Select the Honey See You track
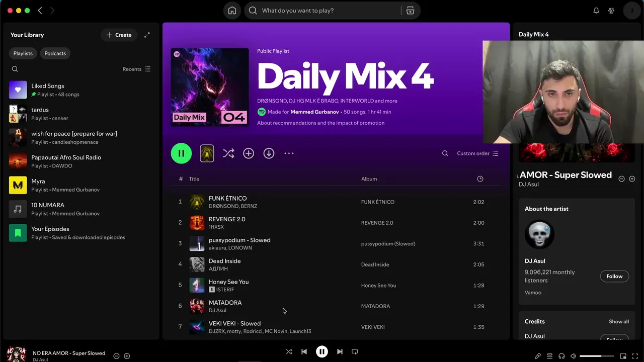 pyautogui.click(x=336, y=285)
